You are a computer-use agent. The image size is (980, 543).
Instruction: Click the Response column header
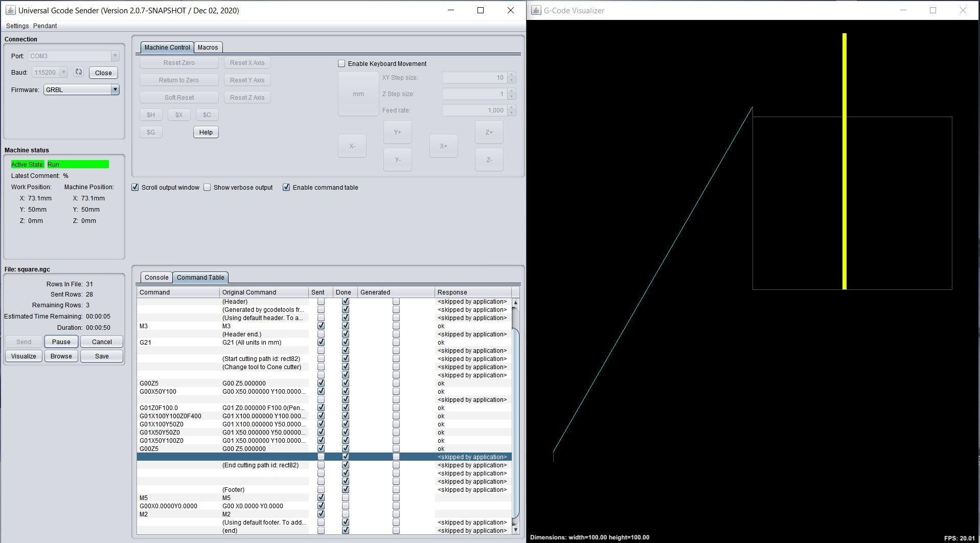[473, 292]
